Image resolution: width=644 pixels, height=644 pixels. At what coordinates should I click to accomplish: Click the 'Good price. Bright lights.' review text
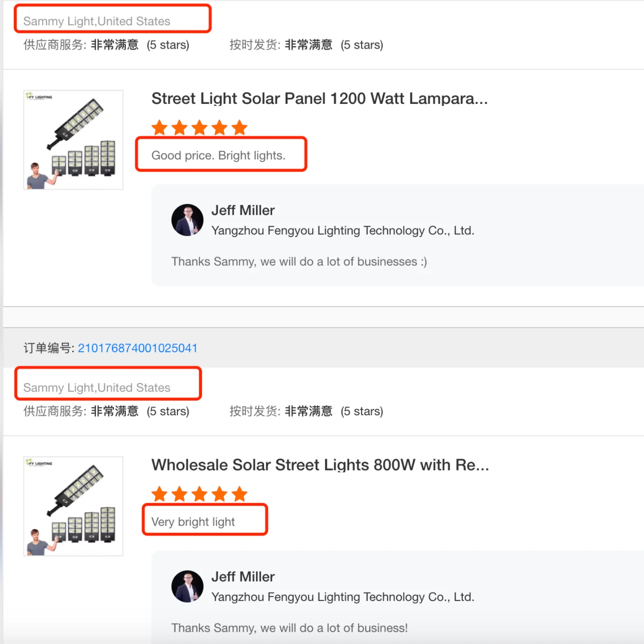219,156
